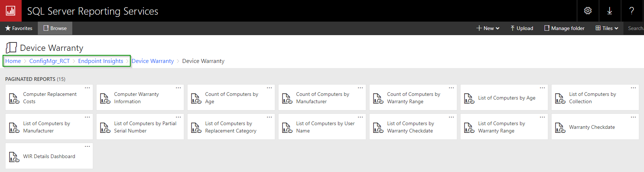The width and height of the screenshot is (644, 172).
Task: Open the ConfigMgr_RCT breadcrumb link
Action: (x=50, y=61)
